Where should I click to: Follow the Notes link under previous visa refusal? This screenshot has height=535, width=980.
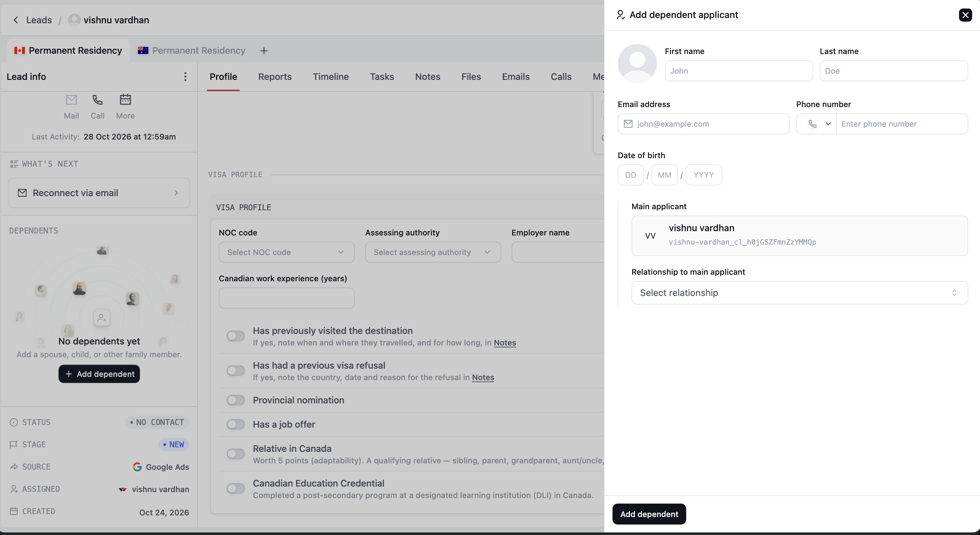pos(483,377)
